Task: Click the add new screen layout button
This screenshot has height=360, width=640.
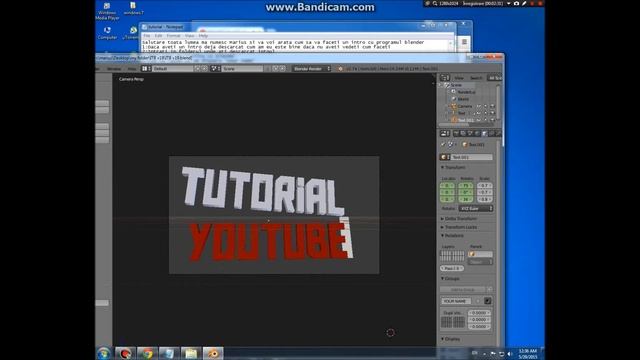Action: click(x=198, y=69)
